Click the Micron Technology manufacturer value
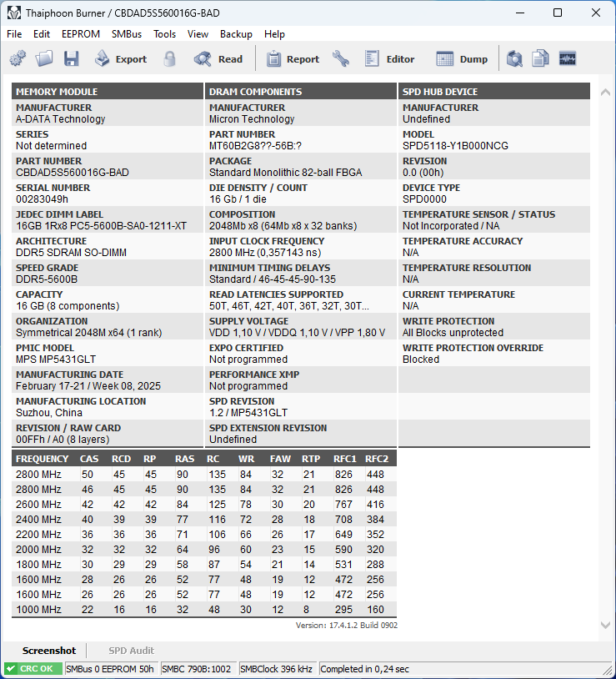The image size is (616, 679). coord(252,119)
